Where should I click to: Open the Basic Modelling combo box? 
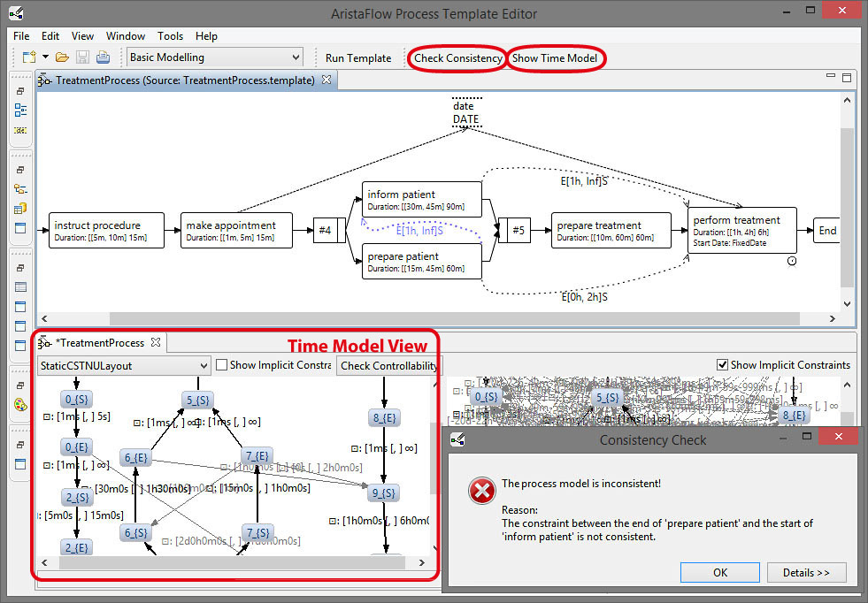click(215, 57)
